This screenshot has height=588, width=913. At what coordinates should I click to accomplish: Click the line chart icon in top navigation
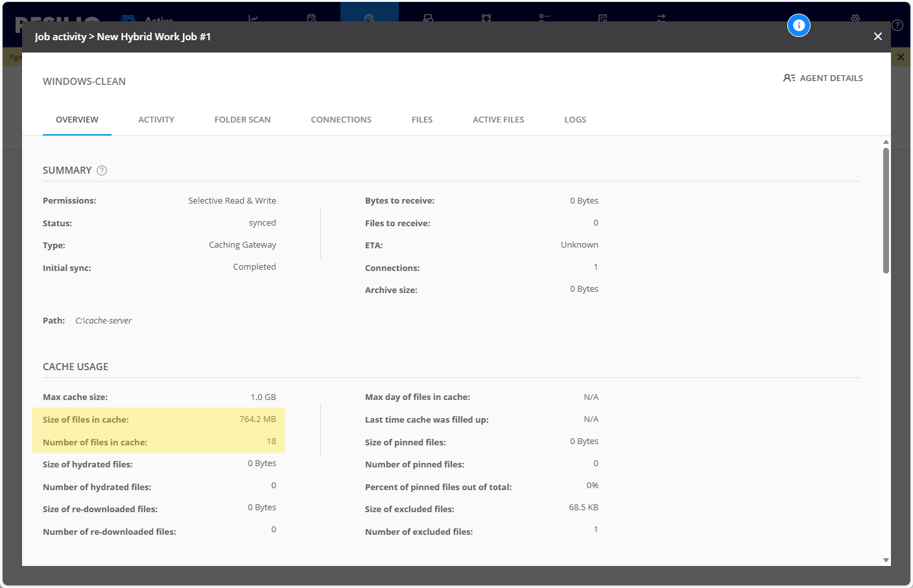[254, 18]
